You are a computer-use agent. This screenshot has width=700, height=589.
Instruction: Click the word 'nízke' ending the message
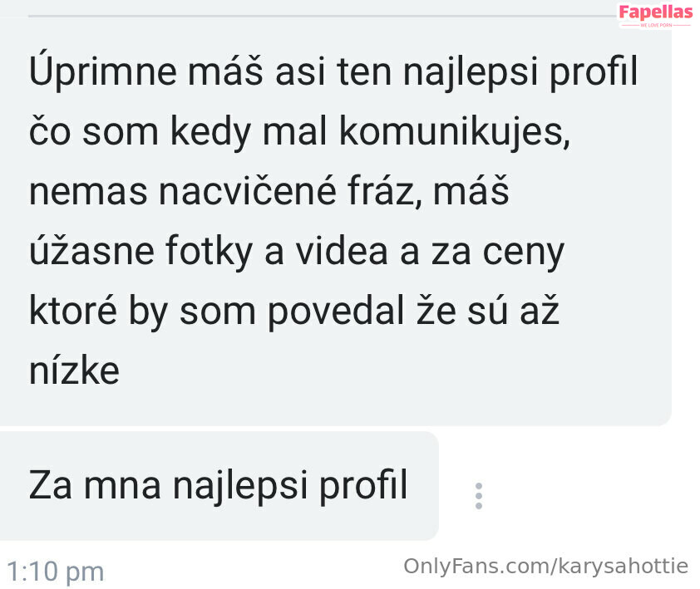point(74,370)
